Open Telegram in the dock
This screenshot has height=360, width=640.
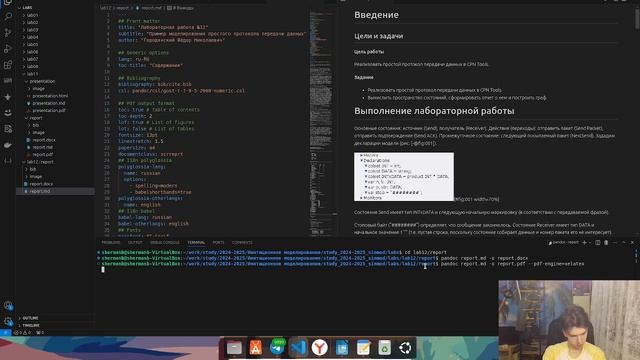pos(277,348)
